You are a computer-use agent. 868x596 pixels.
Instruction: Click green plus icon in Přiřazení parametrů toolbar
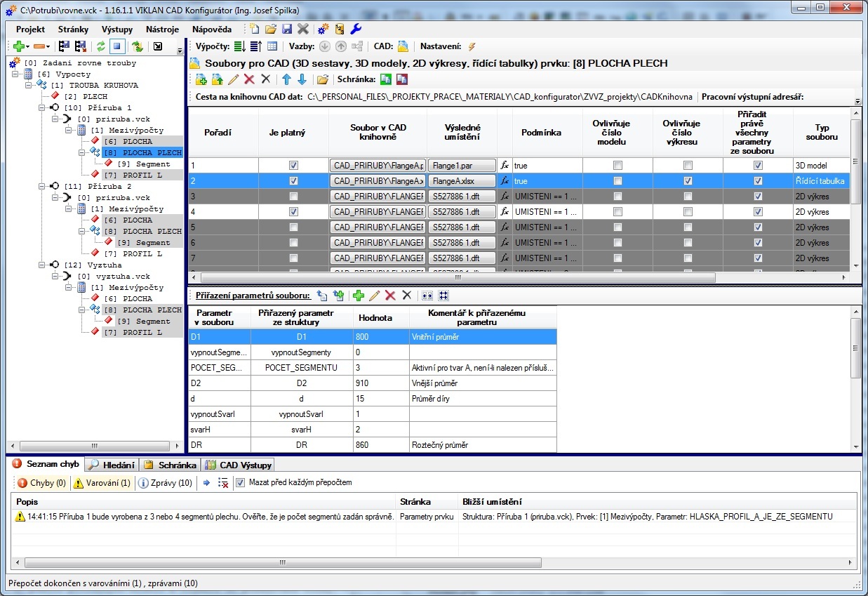pos(358,296)
